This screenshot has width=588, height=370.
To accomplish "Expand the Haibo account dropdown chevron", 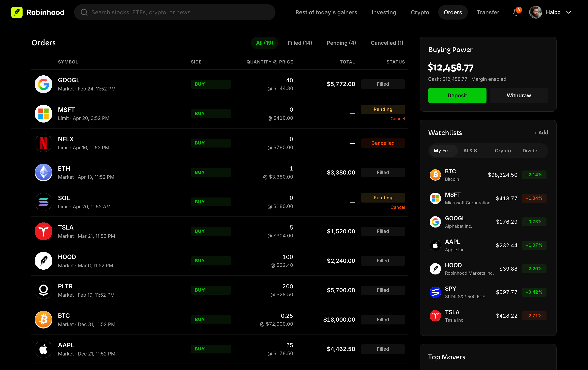I will click(568, 12).
